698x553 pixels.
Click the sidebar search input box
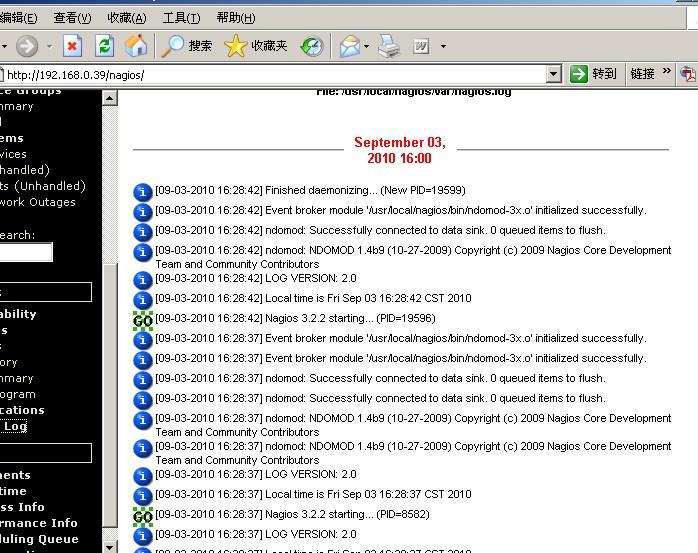26,252
